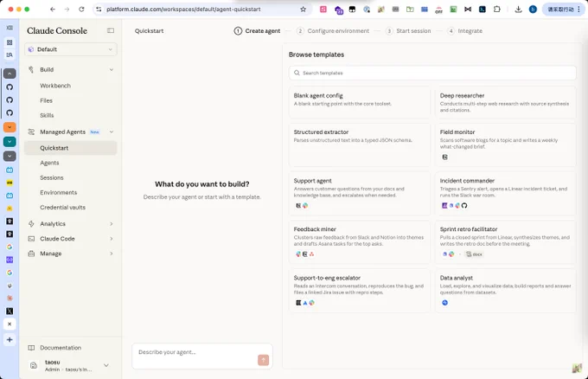The height and width of the screenshot is (379, 588).
Task: Click the browser address bar URL
Action: [183, 10]
